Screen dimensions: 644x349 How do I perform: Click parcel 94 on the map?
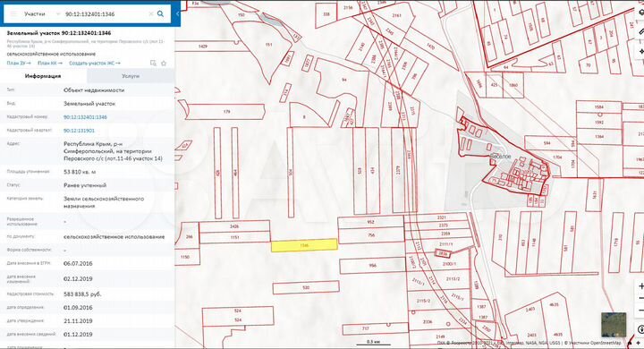[343, 80]
